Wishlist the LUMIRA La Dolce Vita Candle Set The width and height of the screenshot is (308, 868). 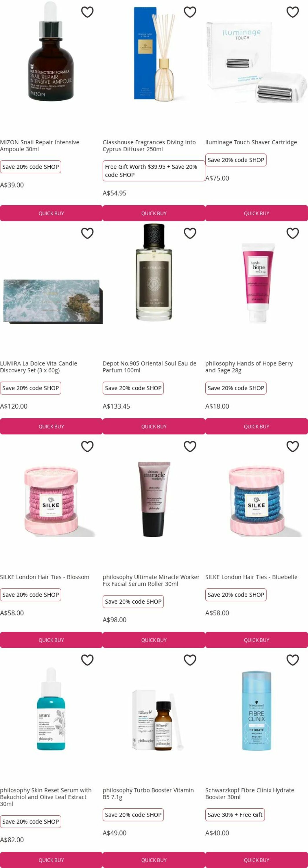pos(87,233)
